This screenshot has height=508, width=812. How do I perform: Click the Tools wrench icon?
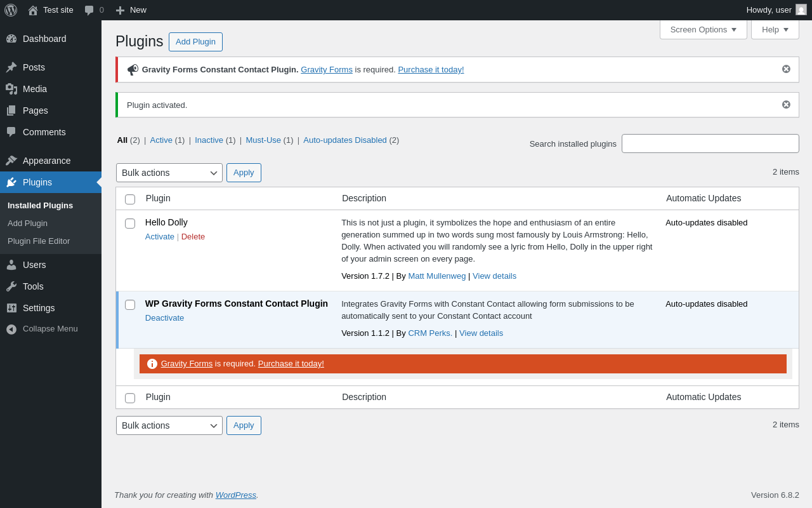(x=11, y=286)
